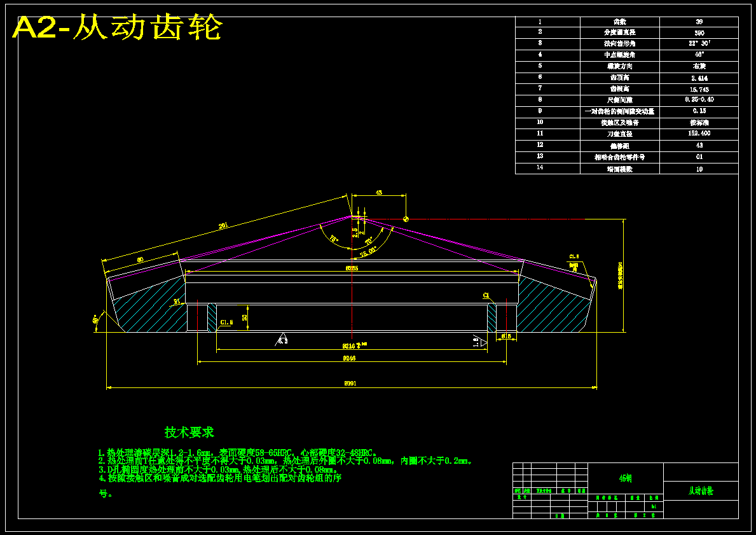
Task: Select the material label '45钢' in title block
Action: click(626, 478)
